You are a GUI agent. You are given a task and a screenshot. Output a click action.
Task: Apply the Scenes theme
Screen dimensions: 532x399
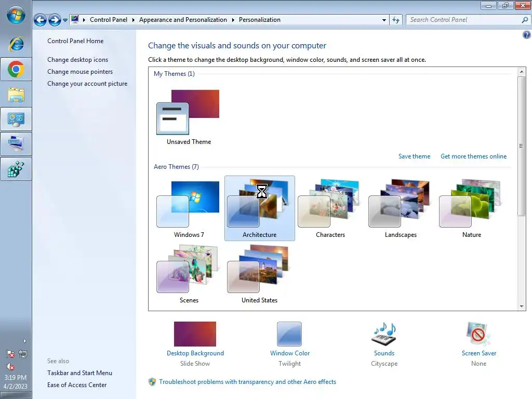point(189,273)
